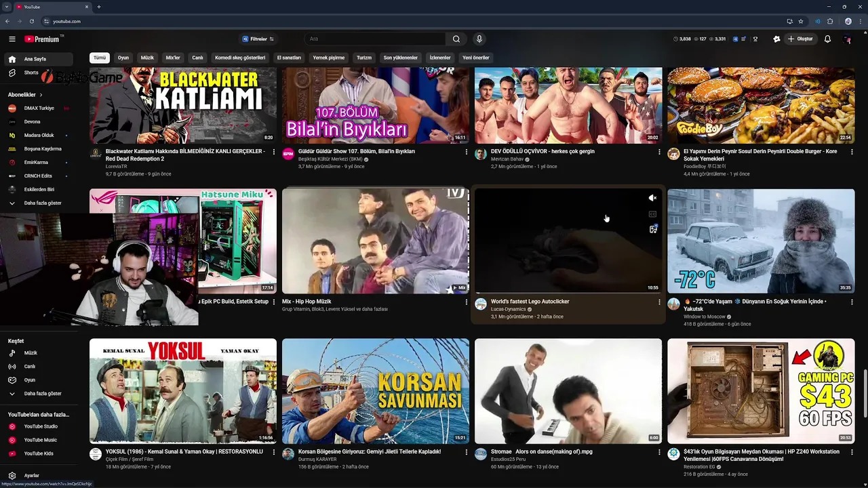Open options menu for Blackwater Katliamı video

pyautogui.click(x=273, y=152)
